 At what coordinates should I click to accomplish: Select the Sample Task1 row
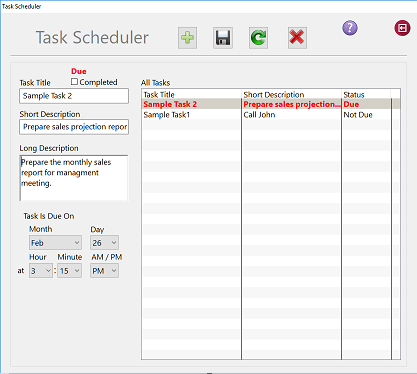[x=271, y=115]
